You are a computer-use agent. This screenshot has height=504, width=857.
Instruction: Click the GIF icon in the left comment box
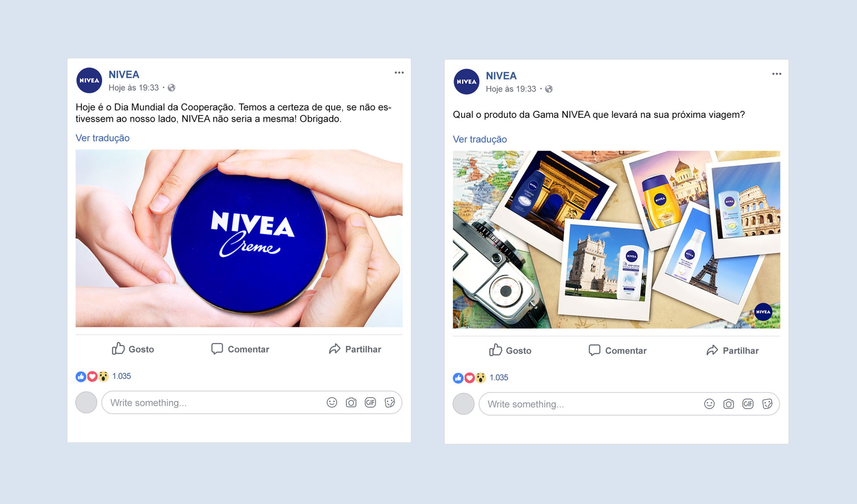(370, 403)
